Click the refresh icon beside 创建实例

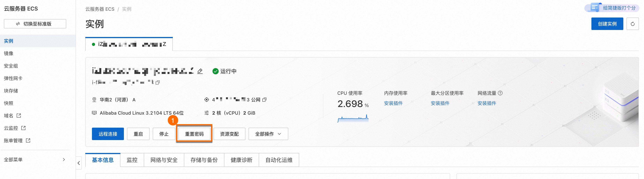(x=633, y=24)
